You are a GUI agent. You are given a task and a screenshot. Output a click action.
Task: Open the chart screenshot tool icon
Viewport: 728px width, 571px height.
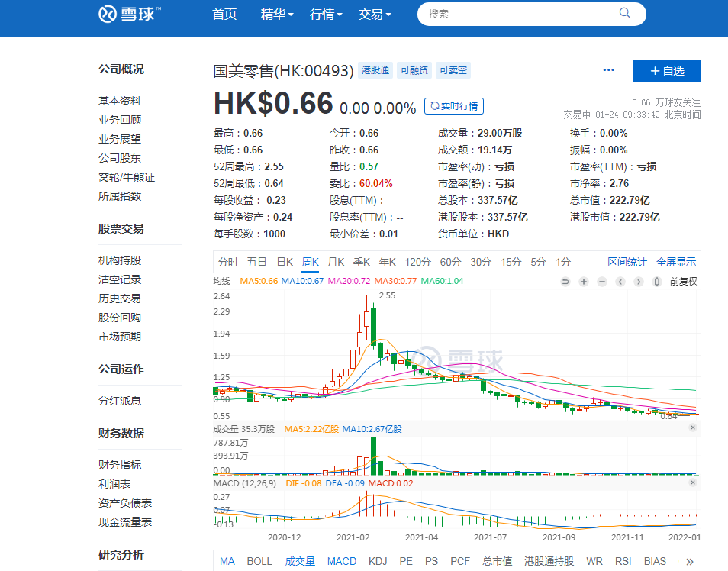click(658, 282)
